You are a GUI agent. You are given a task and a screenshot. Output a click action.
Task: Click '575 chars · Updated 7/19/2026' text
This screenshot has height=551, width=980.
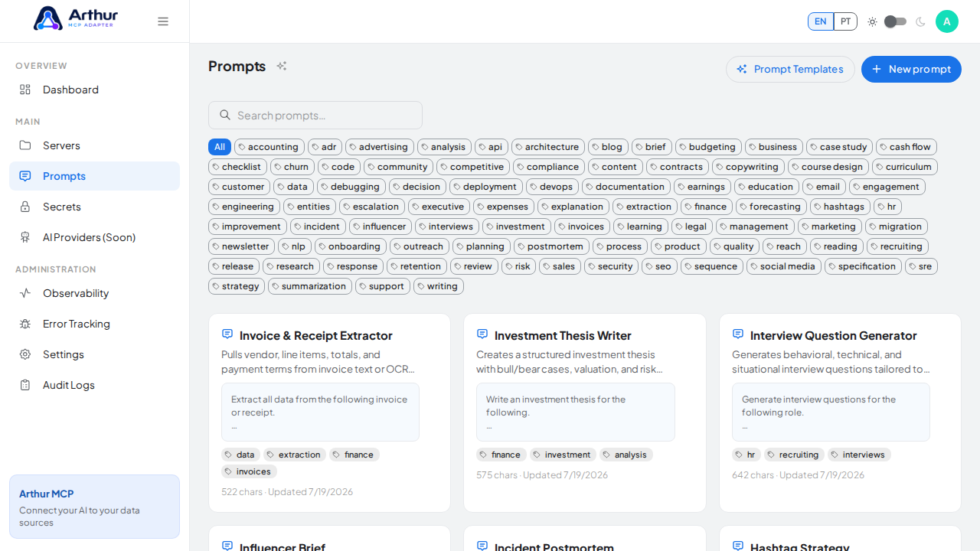tap(542, 474)
